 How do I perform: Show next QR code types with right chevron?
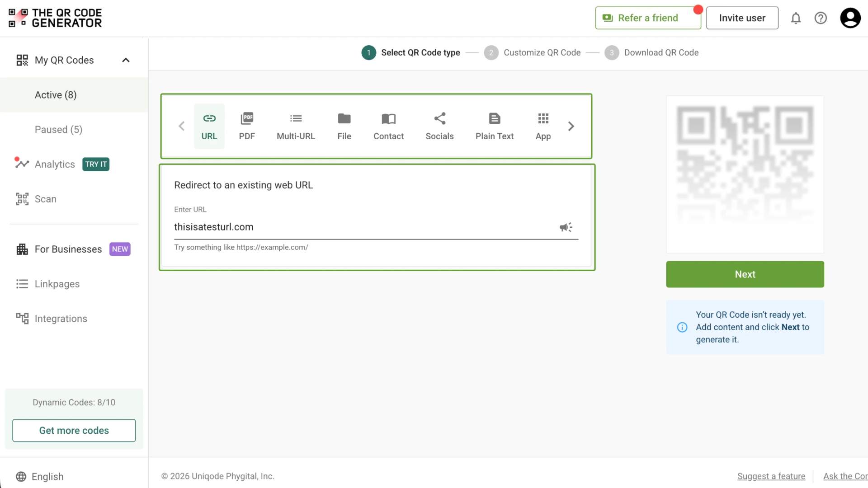(x=571, y=126)
